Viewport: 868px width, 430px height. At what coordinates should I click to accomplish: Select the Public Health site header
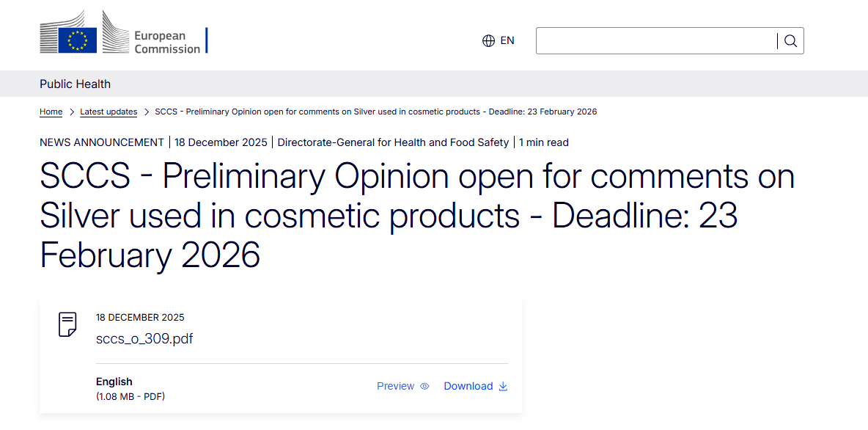coord(76,84)
